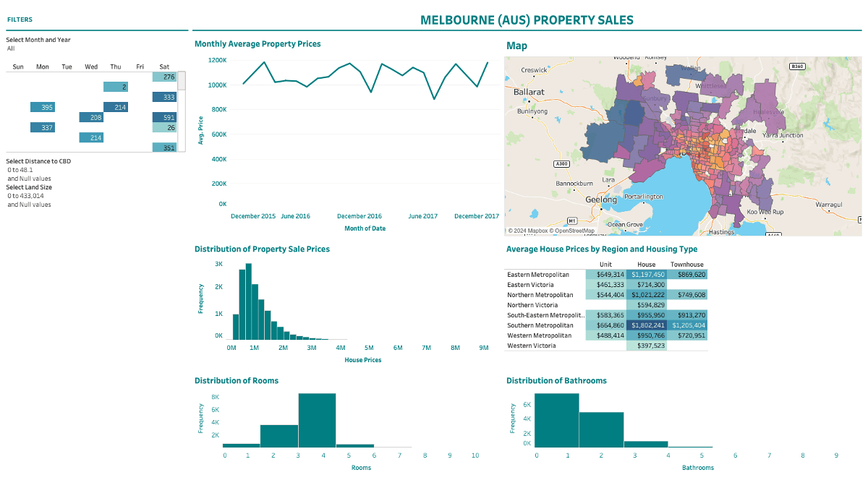Click the $649,314 unit price cell

coord(606,275)
